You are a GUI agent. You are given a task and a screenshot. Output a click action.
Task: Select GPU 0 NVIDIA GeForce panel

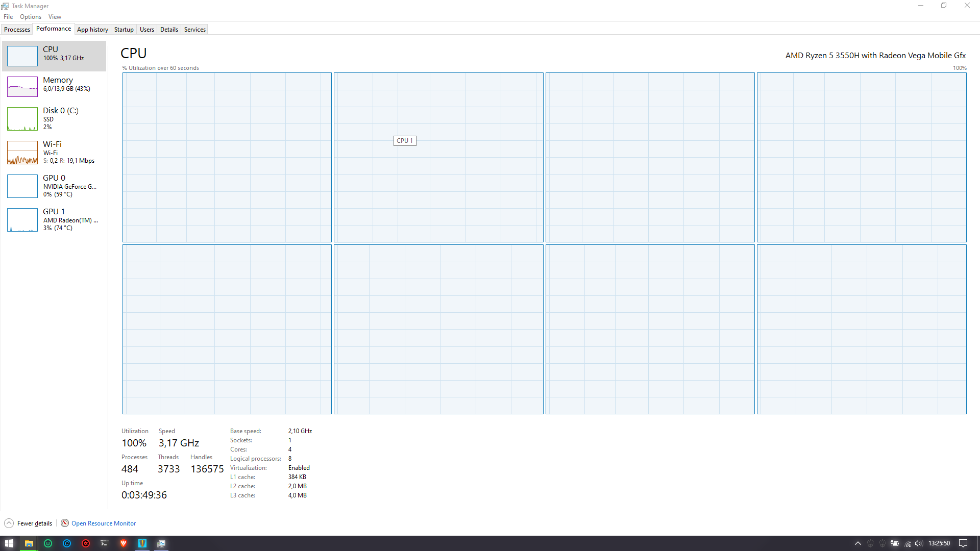point(54,186)
